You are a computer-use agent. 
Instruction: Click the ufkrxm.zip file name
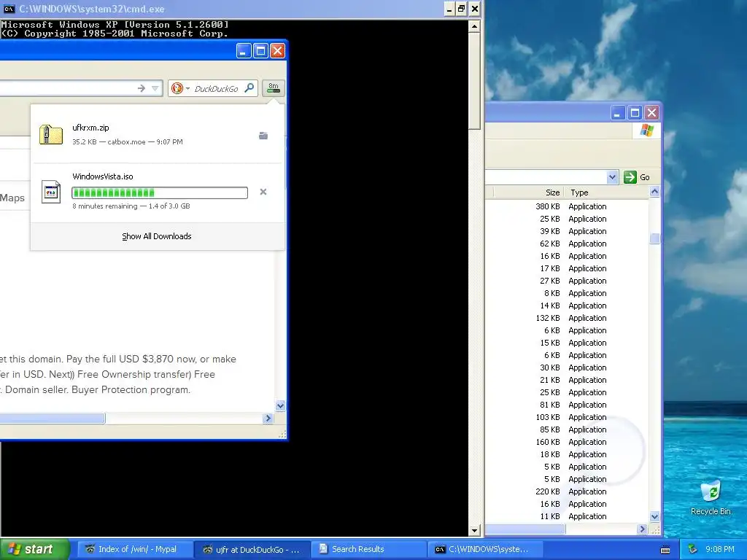pyautogui.click(x=90, y=128)
